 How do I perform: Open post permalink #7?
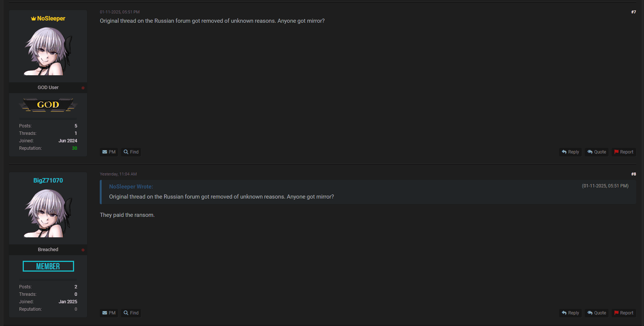coord(634,12)
